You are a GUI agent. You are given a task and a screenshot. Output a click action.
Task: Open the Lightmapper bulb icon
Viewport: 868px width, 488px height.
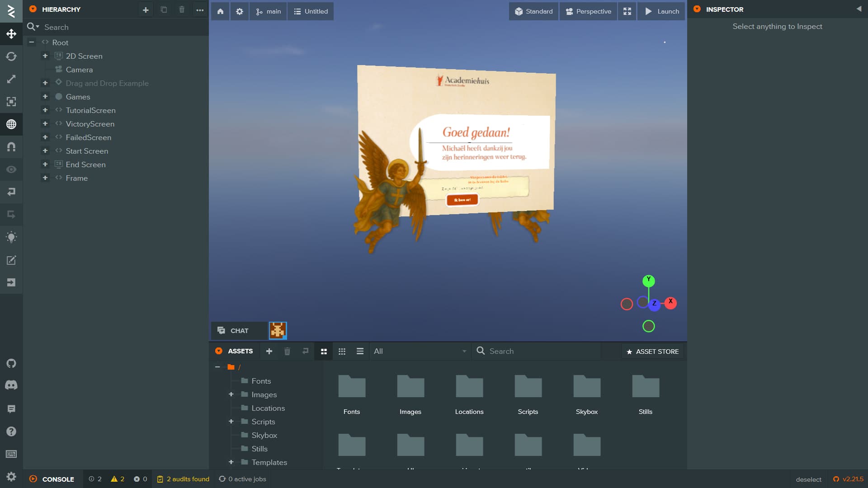click(x=11, y=237)
